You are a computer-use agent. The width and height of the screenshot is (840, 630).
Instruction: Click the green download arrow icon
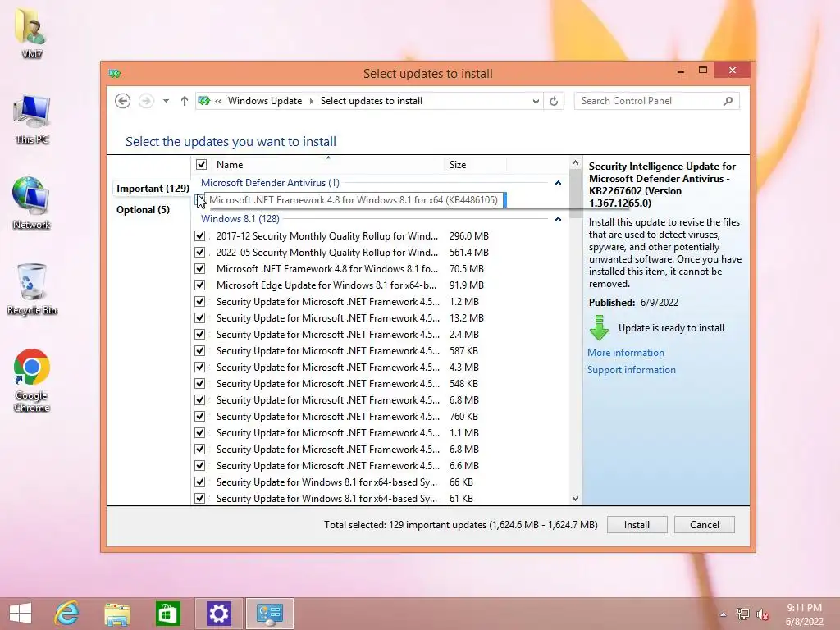(600, 328)
